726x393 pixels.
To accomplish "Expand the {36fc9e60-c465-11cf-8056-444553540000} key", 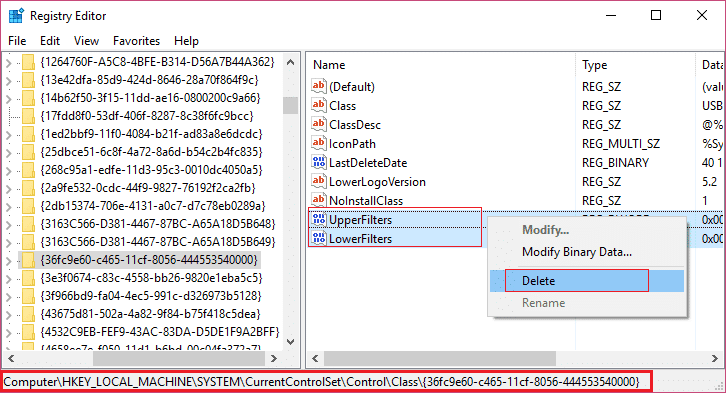I will click(9, 260).
